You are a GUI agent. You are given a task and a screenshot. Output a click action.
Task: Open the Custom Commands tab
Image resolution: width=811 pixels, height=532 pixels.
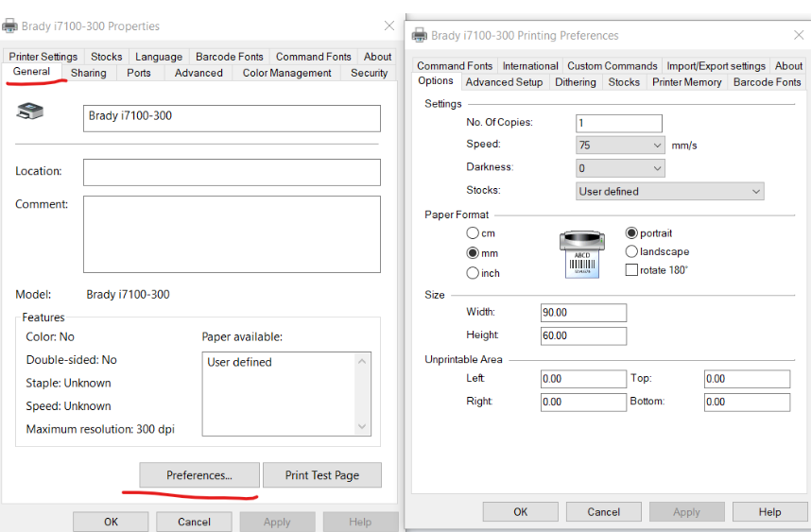pos(613,65)
